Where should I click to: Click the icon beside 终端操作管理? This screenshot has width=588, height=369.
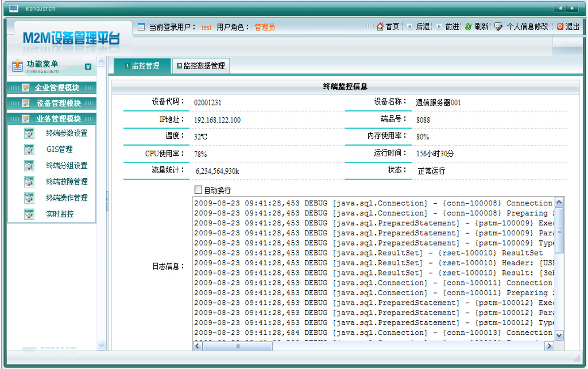click(x=29, y=198)
